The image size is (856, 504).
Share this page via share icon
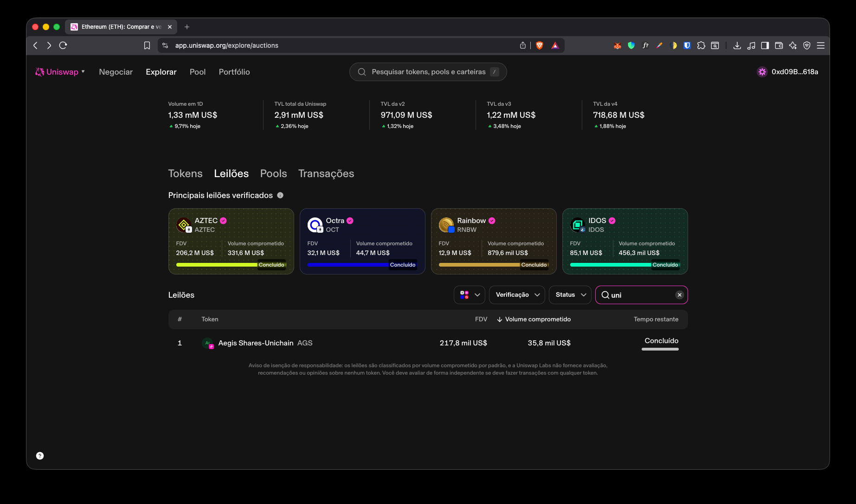523,45
